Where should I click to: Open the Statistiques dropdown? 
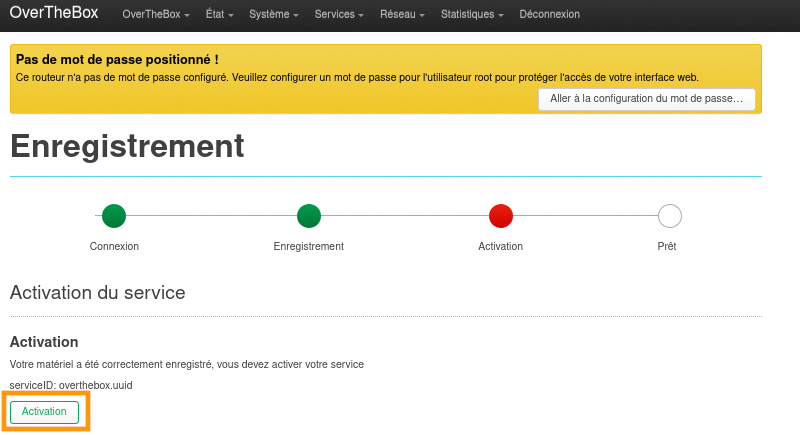(x=472, y=15)
